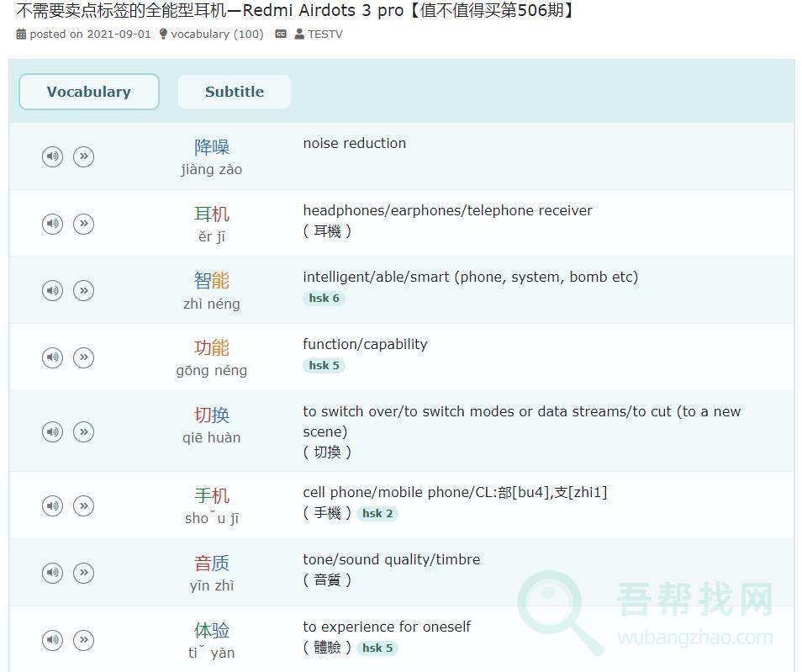Click the hsk 2 badge beside 手机
The height and width of the screenshot is (672, 802).
click(x=378, y=513)
